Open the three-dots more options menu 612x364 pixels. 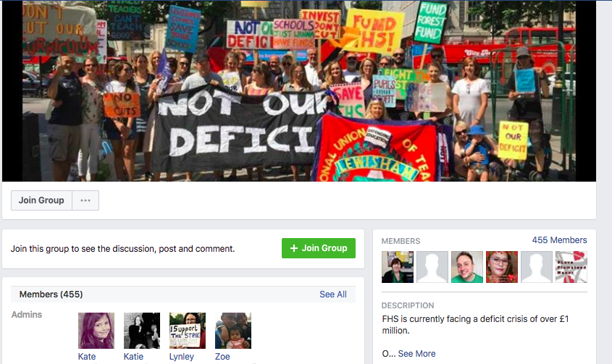point(85,200)
